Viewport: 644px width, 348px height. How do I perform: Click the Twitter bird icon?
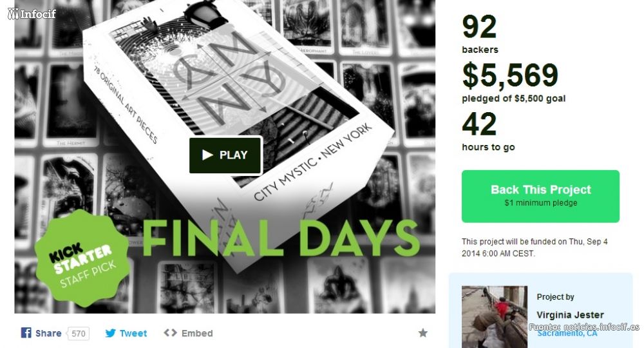110,333
